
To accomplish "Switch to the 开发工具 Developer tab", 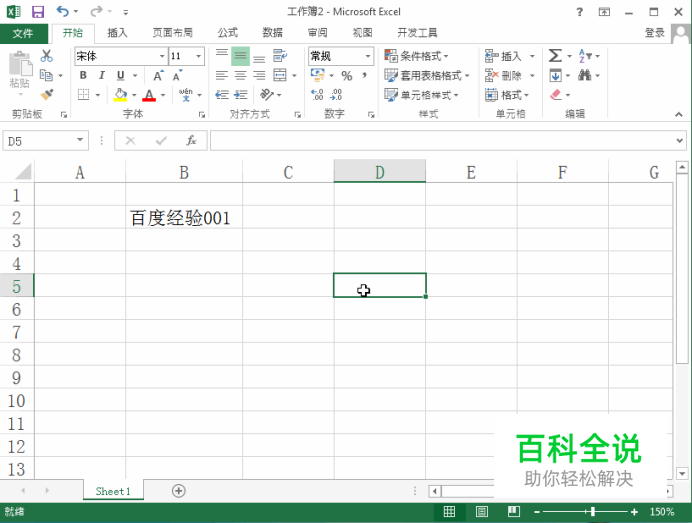I will [417, 33].
